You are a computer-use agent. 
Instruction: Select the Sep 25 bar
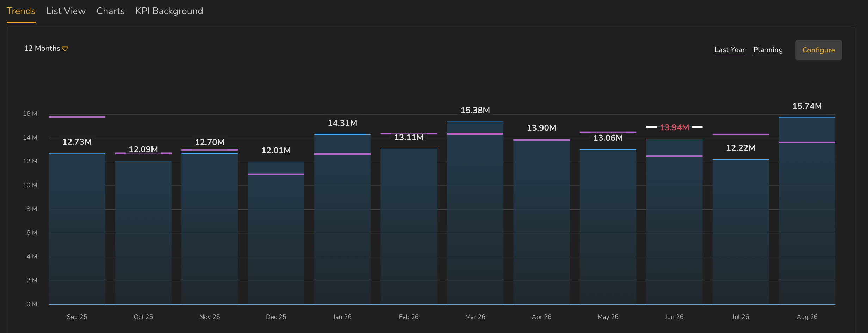[77, 229]
